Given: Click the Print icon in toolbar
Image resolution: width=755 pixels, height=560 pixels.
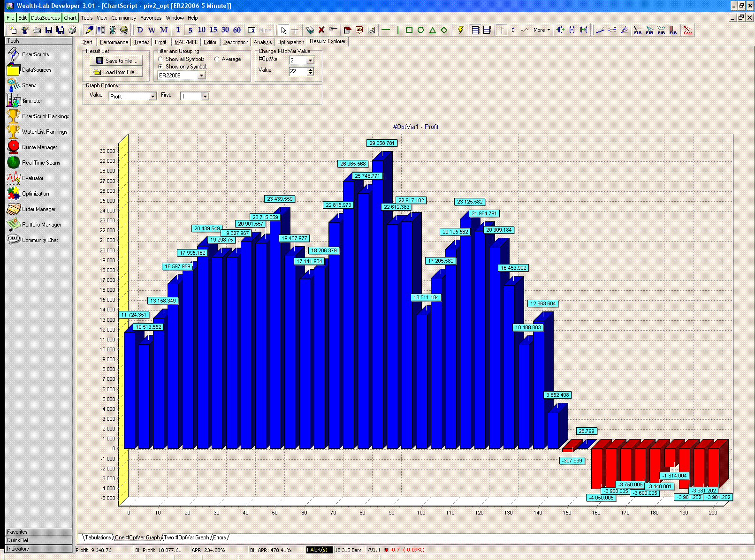Looking at the screenshot, I should [72, 30].
